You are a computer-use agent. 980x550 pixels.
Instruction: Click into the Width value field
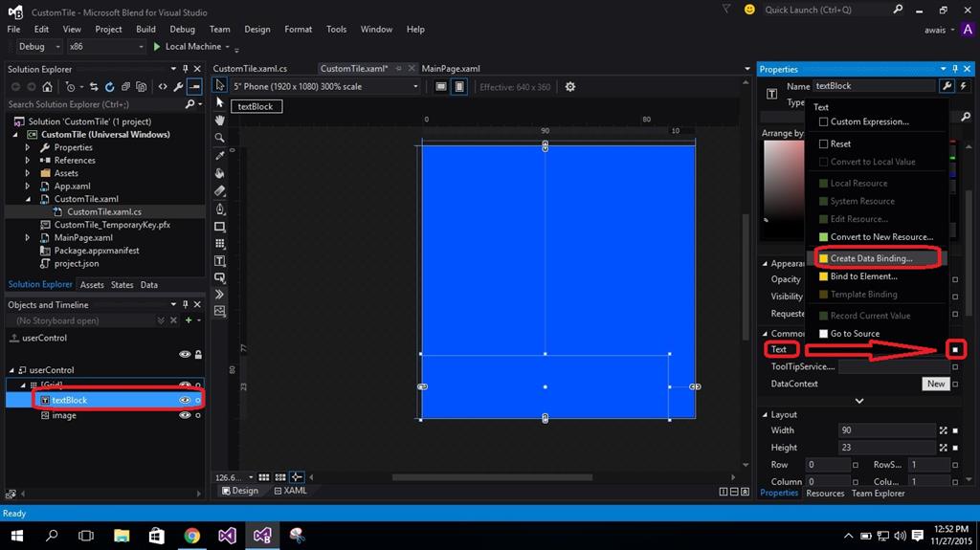[885, 430]
